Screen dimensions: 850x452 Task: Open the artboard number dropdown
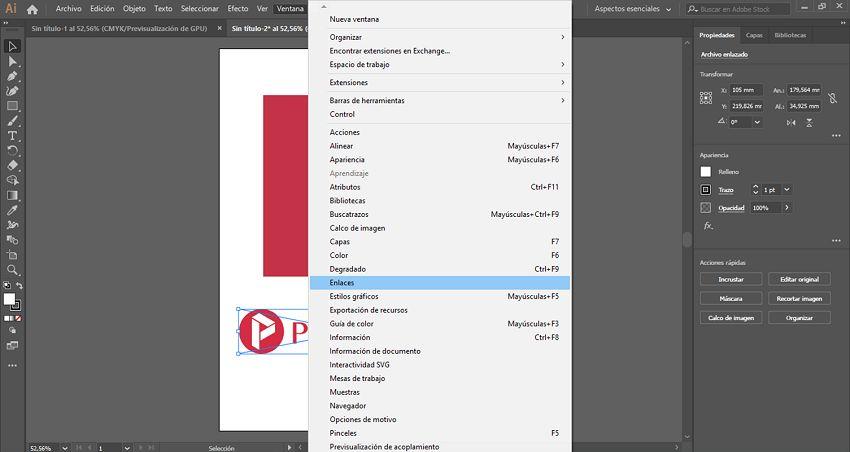(x=127, y=448)
